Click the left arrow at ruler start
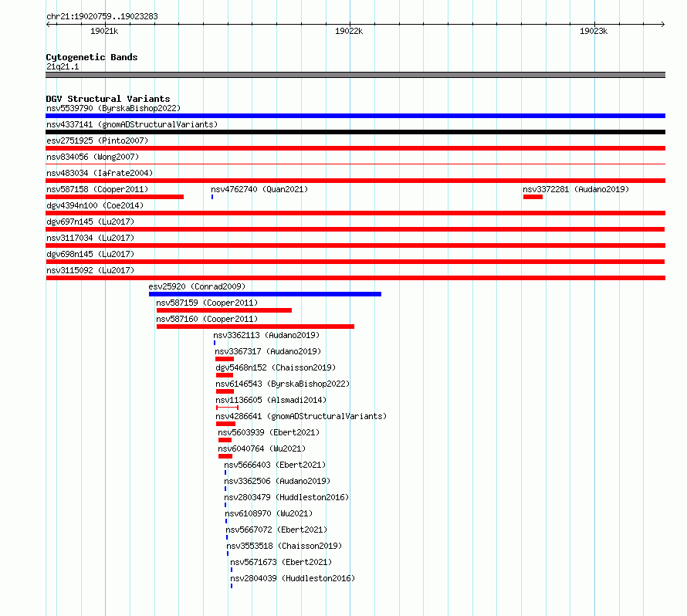 [48, 25]
